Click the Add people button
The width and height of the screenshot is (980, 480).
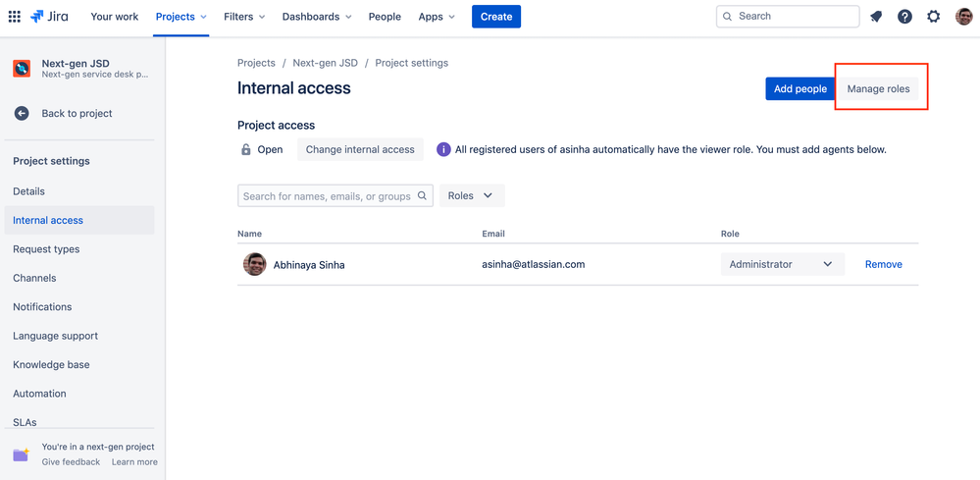pyautogui.click(x=800, y=88)
